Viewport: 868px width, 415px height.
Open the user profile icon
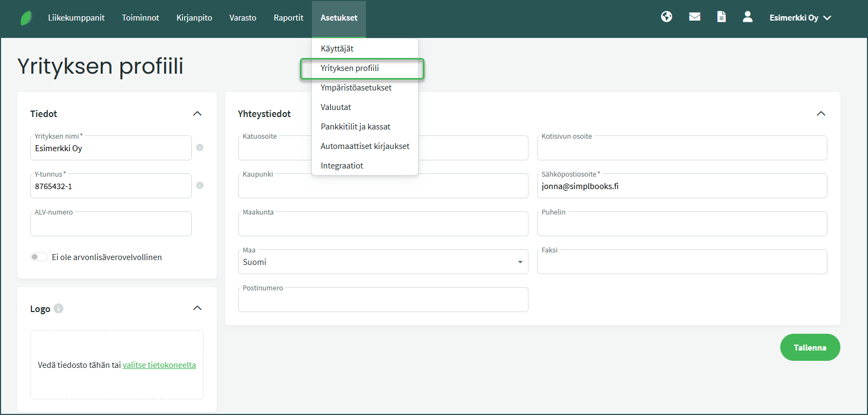pyautogui.click(x=747, y=17)
